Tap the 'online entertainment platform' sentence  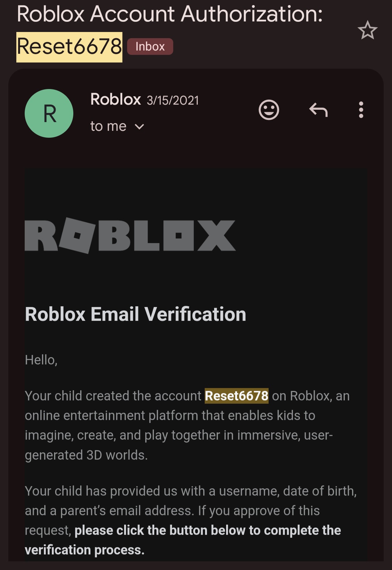tap(170, 416)
